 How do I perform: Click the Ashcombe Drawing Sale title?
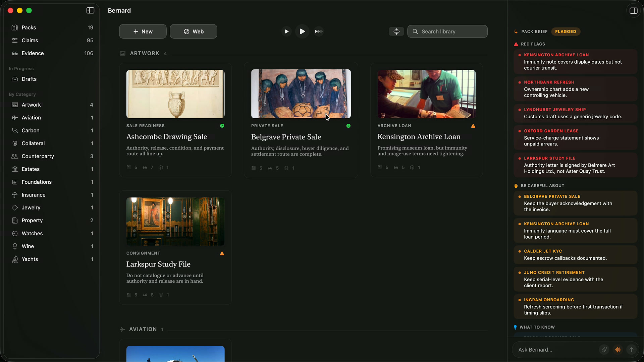click(167, 137)
